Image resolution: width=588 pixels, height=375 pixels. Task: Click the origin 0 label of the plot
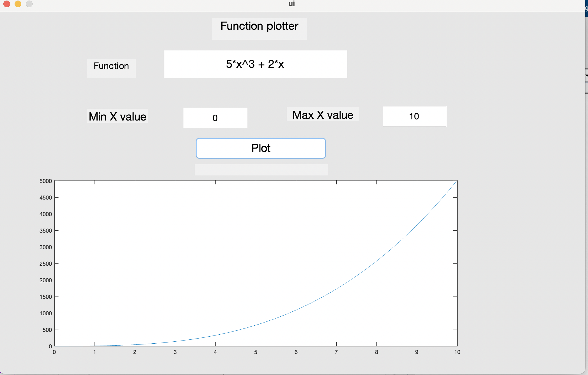[54, 352]
